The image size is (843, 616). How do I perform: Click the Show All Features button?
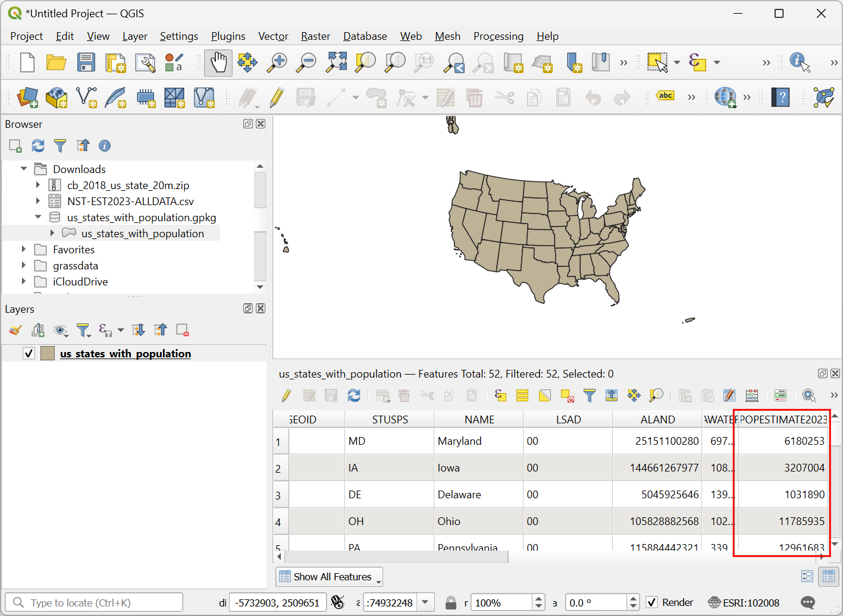pyautogui.click(x=329, y=577)
